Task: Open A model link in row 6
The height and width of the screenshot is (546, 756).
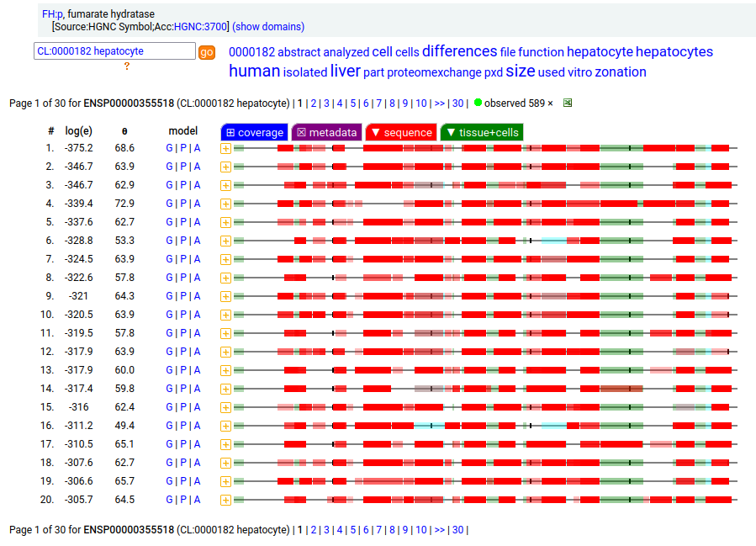Action: 197,241
